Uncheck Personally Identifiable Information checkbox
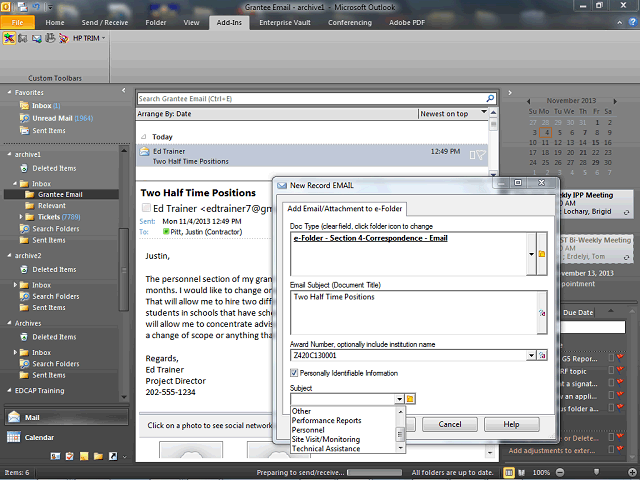The width and height of the screenshot is (640, 480). click(295, 373)
